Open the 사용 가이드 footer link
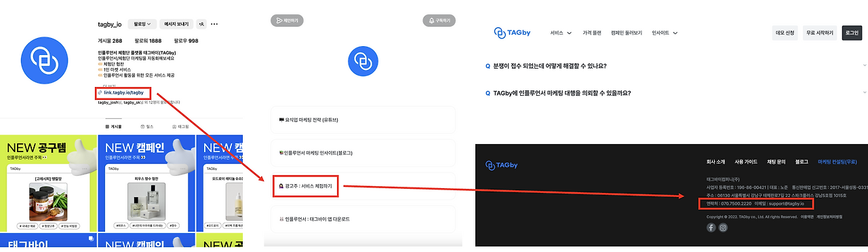 click(x=746, y=162)
